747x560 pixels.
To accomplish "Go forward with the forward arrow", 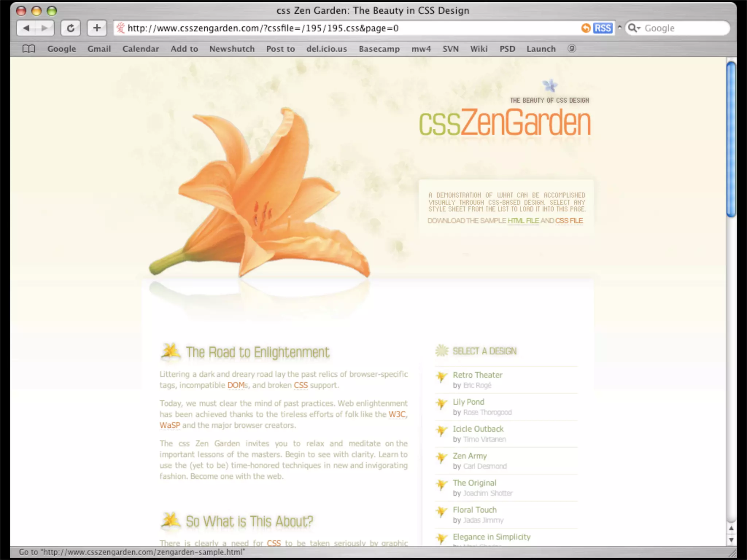I will 44,28.
